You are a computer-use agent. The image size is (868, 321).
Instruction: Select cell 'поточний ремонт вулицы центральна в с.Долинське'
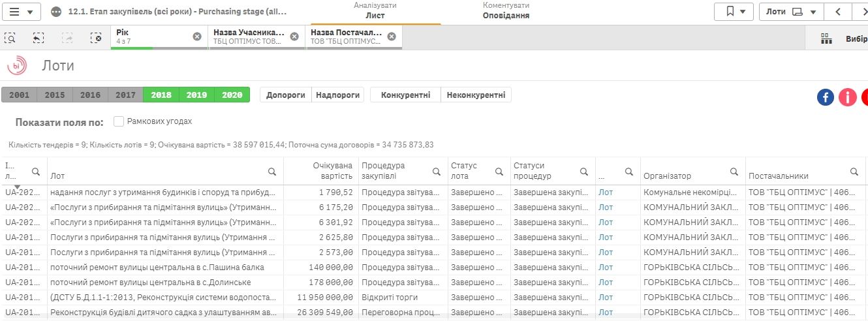(x=165, y=283)
